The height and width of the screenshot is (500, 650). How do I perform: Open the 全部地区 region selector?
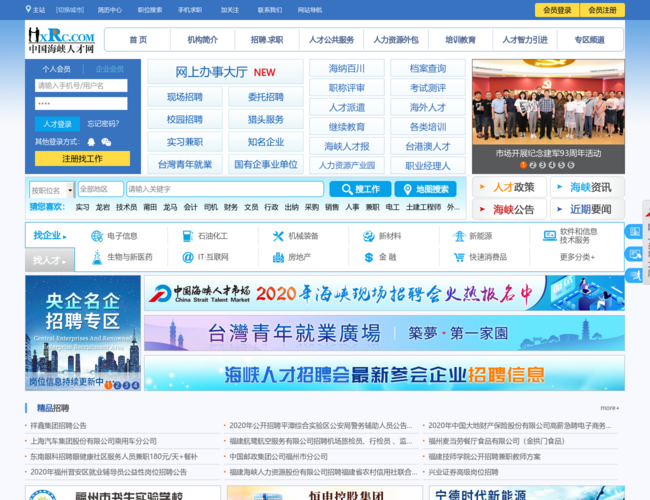99,189
